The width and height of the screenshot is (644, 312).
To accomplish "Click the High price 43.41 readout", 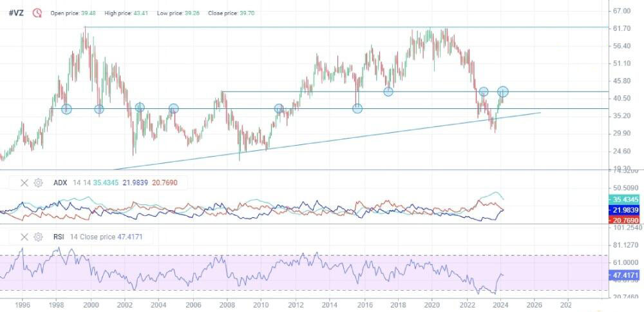I will pos(126,13).
